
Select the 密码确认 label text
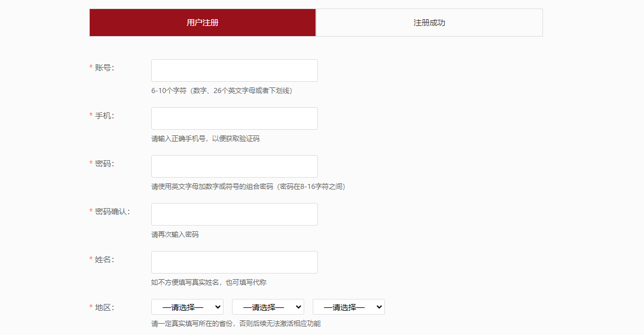point(112,211)
